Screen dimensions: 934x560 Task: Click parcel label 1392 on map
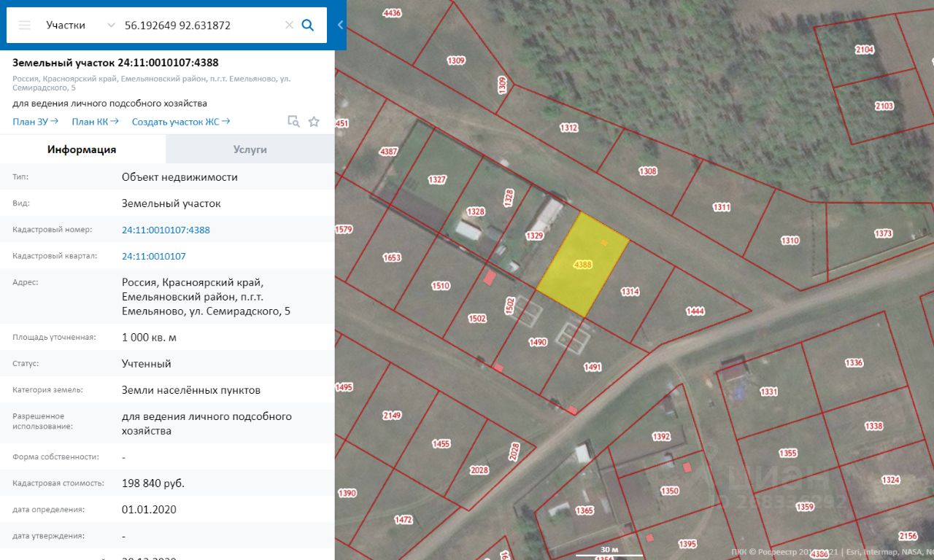click(x=661, y=436)
